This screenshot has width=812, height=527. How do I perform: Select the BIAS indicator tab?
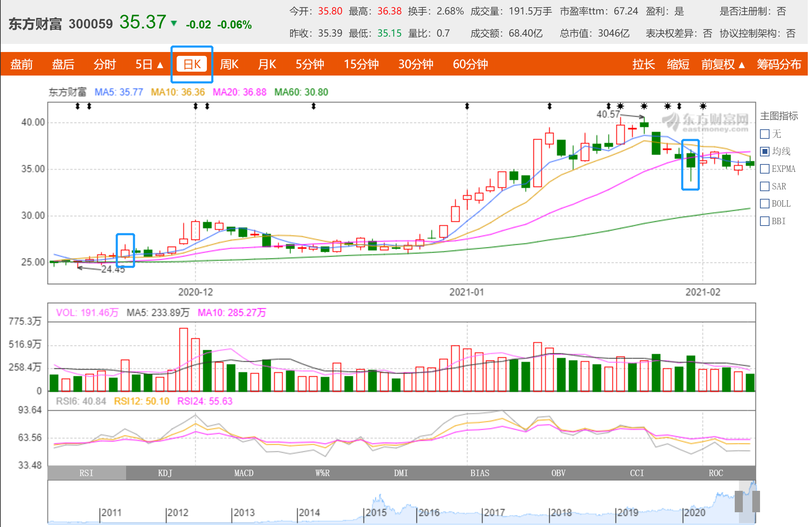(x=480, y=473)
